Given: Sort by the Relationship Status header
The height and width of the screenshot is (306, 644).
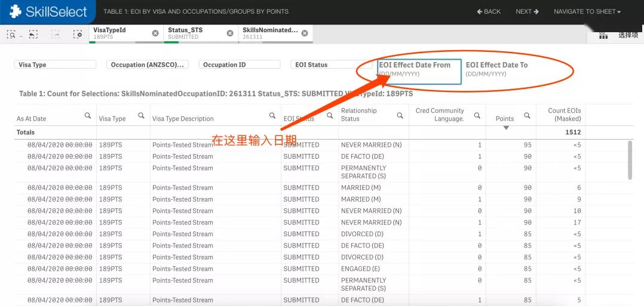Looking at the screenshot, I should tap(358, 115).
